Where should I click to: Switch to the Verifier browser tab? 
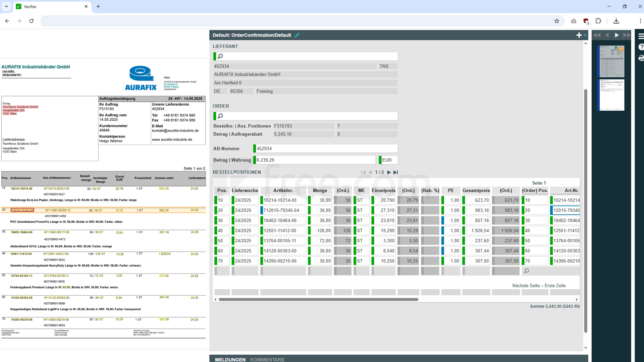pyautogui.click(x=52, y=6)
